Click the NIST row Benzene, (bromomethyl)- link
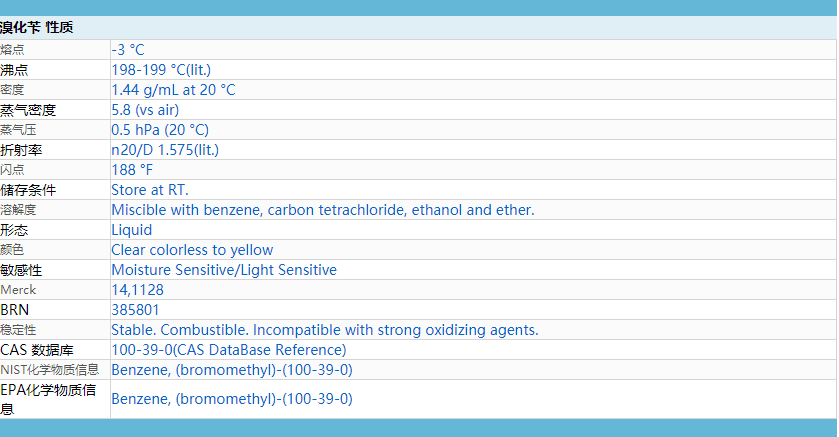Screen dimensions: 839x437 [232, 370]
